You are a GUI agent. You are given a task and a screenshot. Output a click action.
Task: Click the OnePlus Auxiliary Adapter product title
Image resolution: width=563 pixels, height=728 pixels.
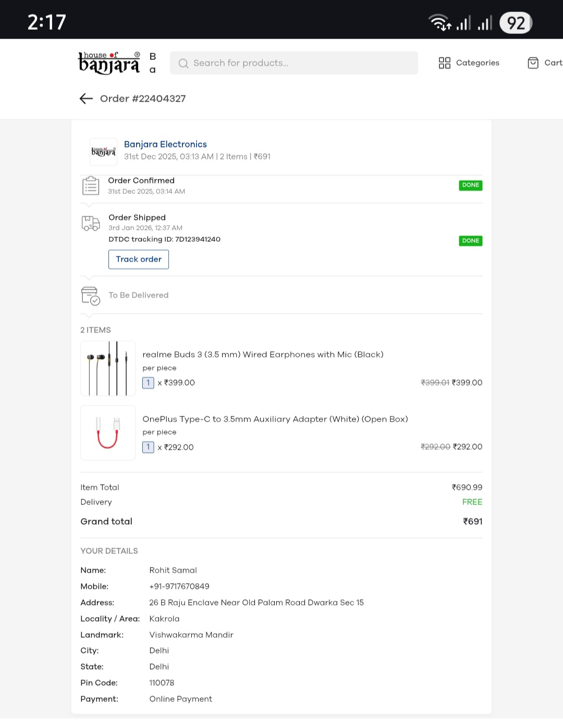tap(275, 419)
